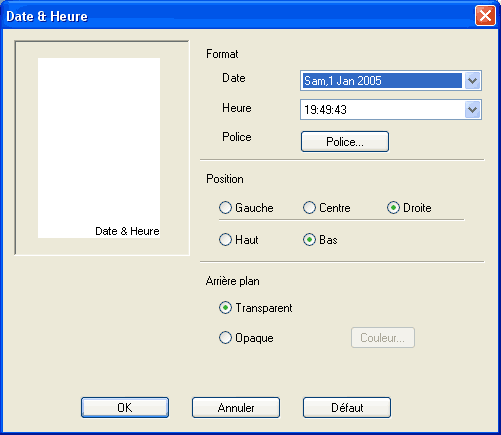Select the Centre position radio button

(x=326, y=208)
